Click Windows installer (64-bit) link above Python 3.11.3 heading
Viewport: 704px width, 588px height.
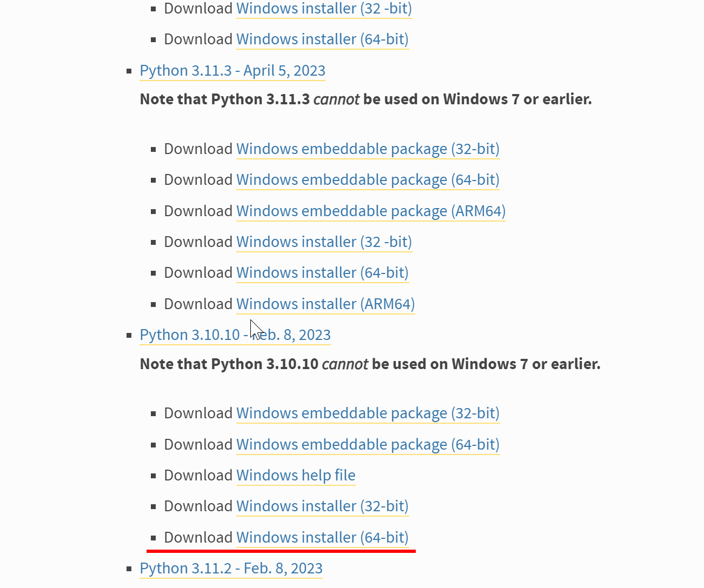[x=322, y=39]
